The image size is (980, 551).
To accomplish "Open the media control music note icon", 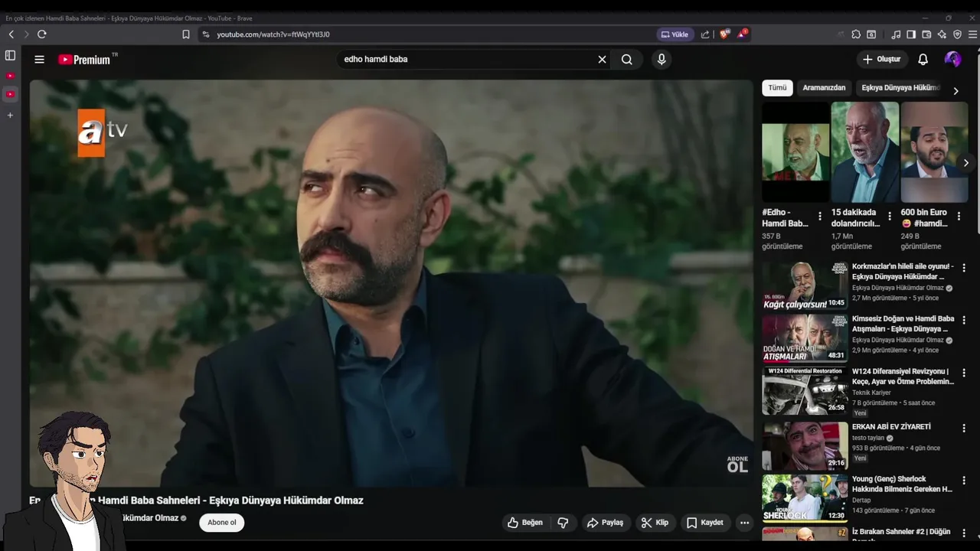I will 896,34.
